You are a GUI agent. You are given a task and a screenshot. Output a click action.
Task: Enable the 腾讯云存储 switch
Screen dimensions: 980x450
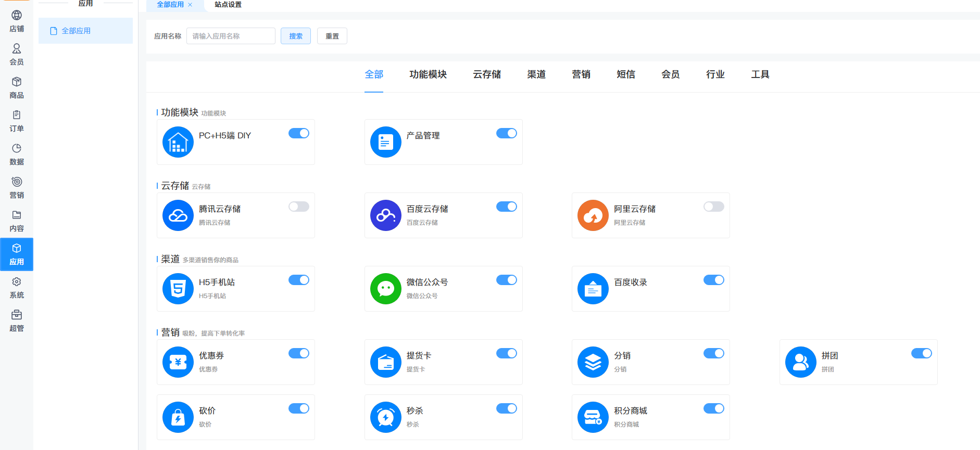(x=299, y=207)
